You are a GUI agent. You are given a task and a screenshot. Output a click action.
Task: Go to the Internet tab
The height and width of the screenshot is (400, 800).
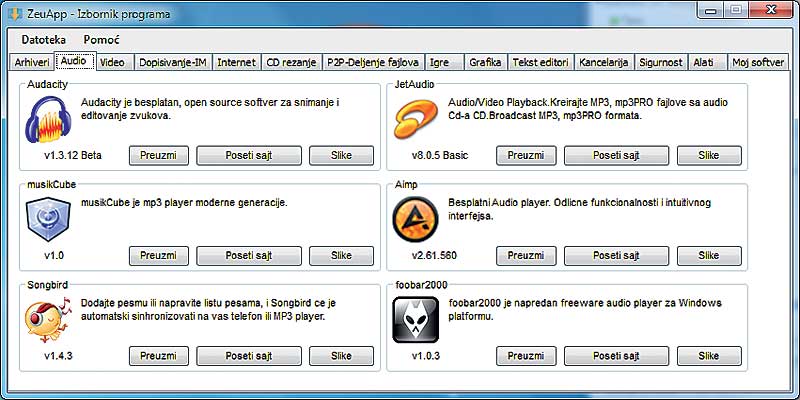point(236,62)
